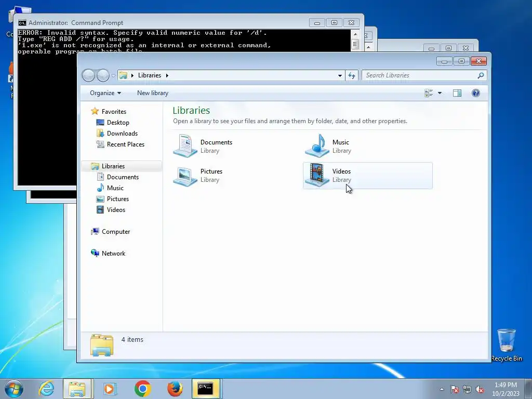Click the Command Prompt scrollbar up arrow
Viewport: 532px width, 399px height.
355,34
